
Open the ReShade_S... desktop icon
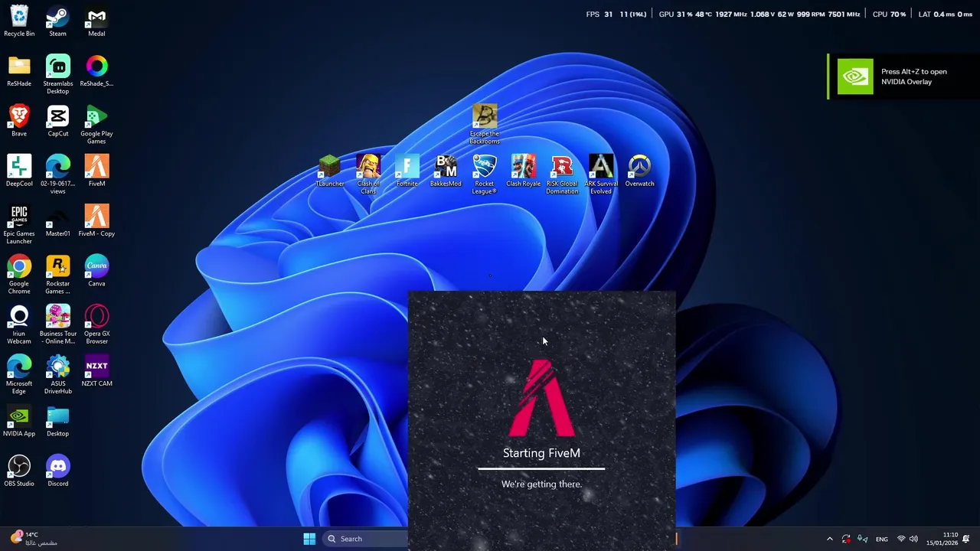[96, 70]
